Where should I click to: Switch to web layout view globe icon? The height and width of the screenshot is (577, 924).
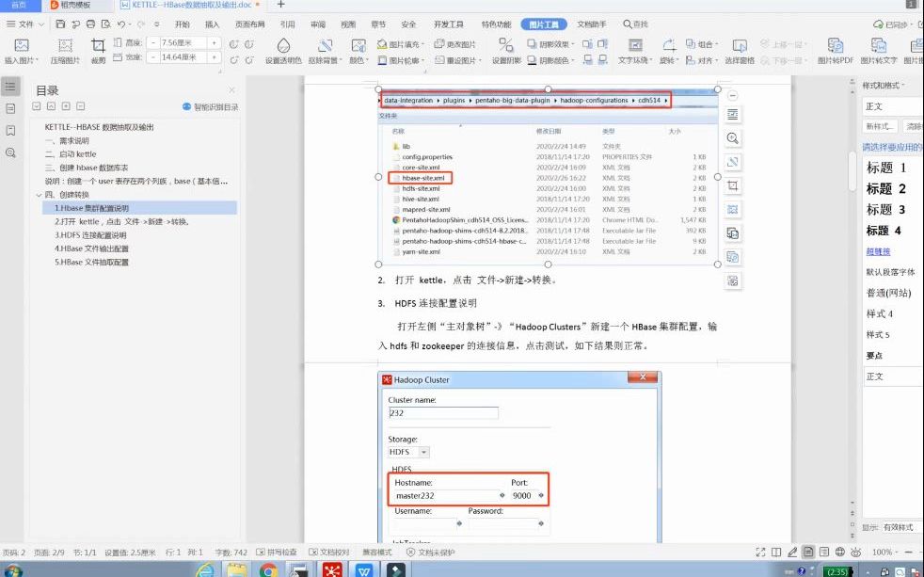[x=840, y=553]
